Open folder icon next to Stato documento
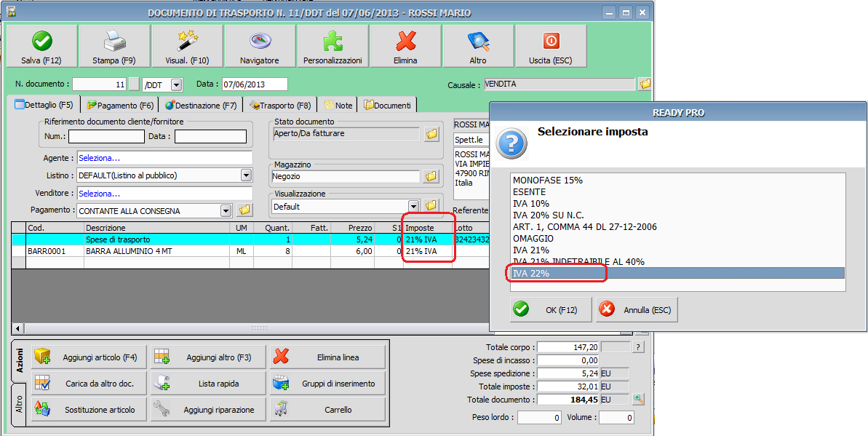 tap(431, 133)
